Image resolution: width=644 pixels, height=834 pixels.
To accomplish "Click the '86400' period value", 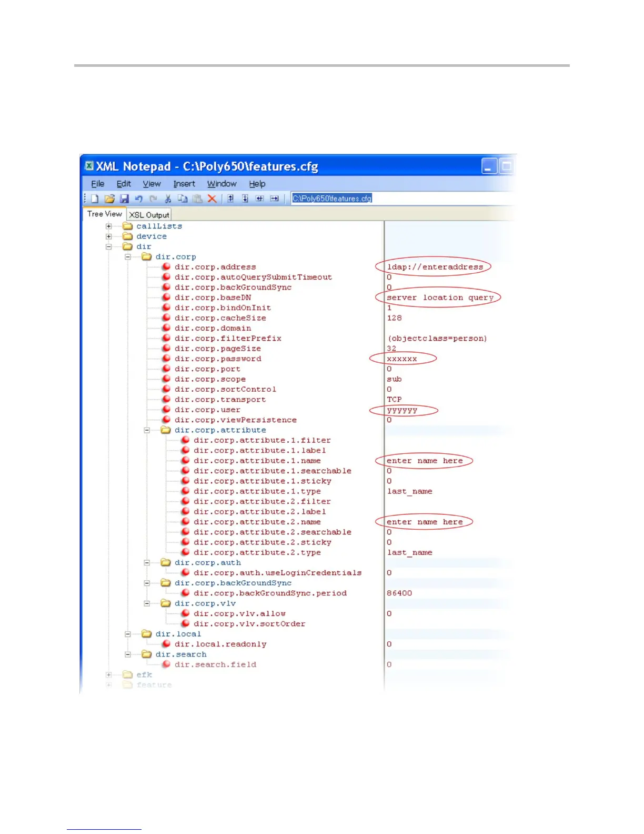I will click(x=399, y=593).
